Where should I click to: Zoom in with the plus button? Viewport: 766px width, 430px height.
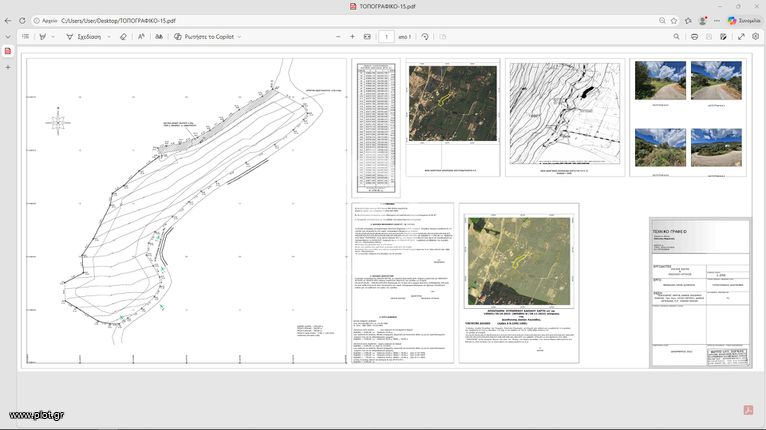pos(352,37)
